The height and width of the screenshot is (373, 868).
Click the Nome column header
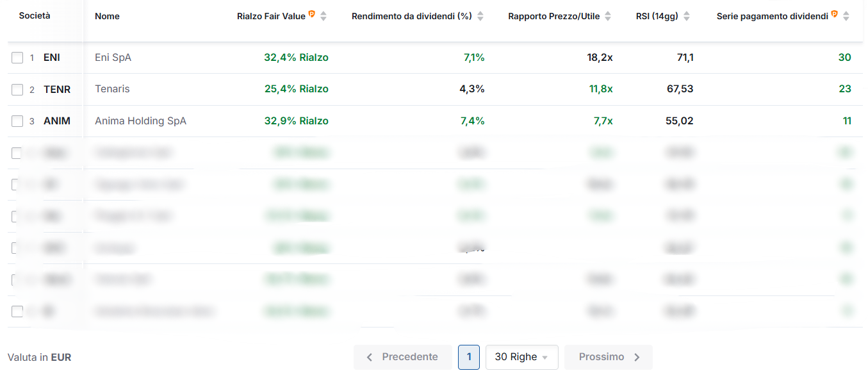tap(107, 16)
